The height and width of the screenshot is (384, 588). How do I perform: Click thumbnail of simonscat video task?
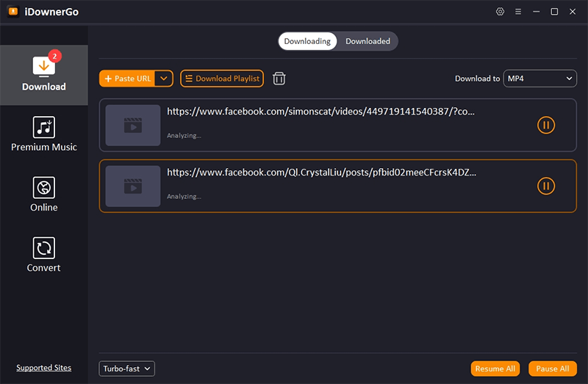click(x=133, y=125)
